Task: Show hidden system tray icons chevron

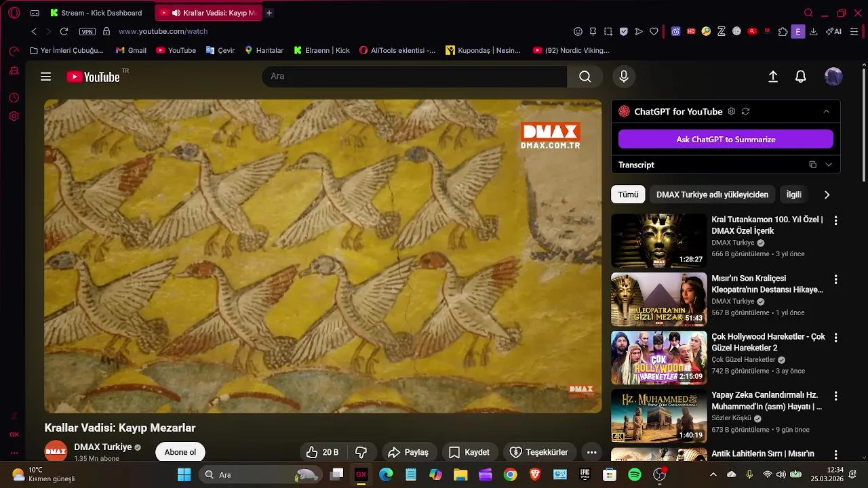Action: coord(713,474)
